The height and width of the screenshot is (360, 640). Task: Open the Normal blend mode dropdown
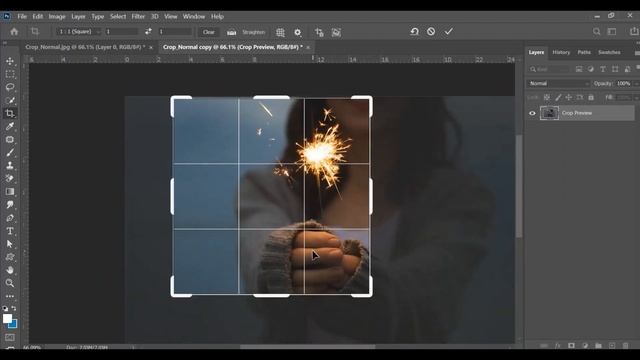point(558,83)
